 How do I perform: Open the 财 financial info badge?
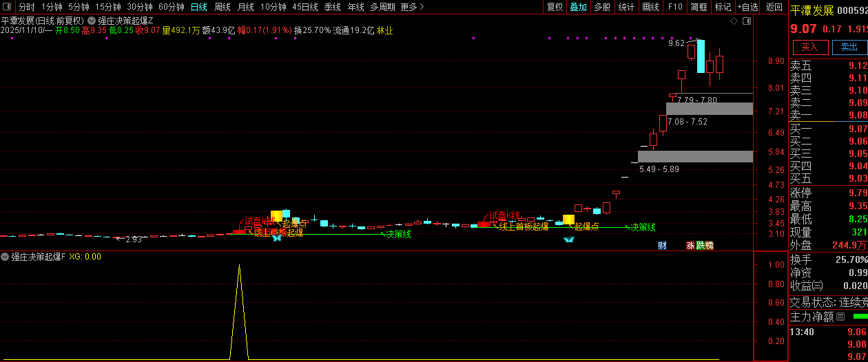662,245
